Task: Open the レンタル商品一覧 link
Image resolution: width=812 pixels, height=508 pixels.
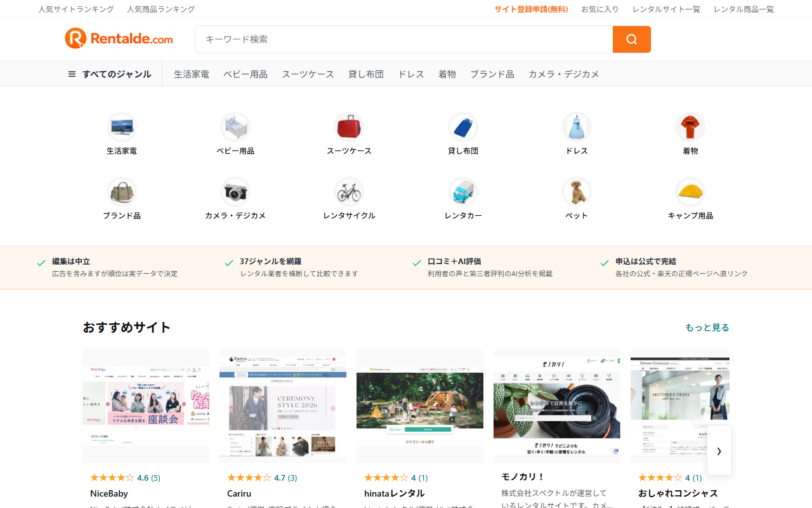Action: [x=743, y=10]
